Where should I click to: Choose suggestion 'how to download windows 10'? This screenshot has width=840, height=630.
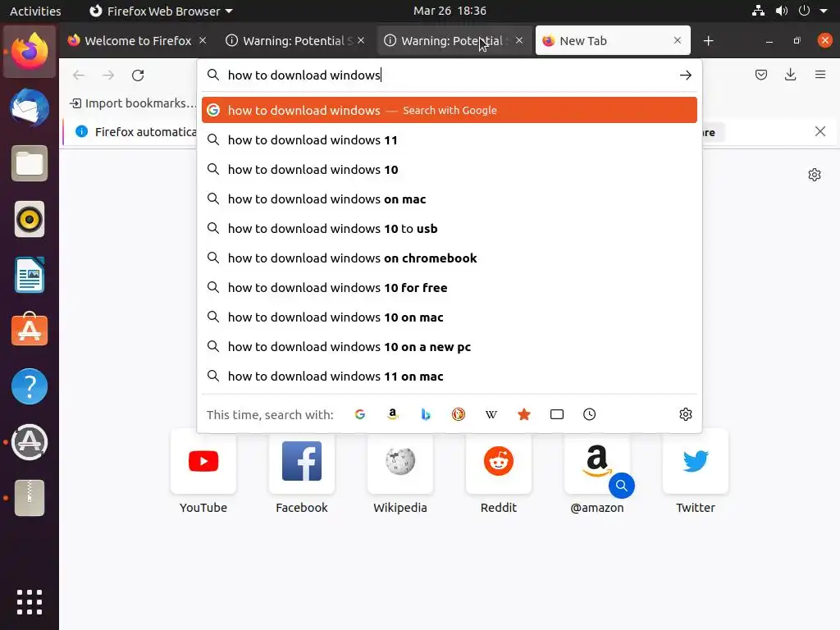(450, 169)
